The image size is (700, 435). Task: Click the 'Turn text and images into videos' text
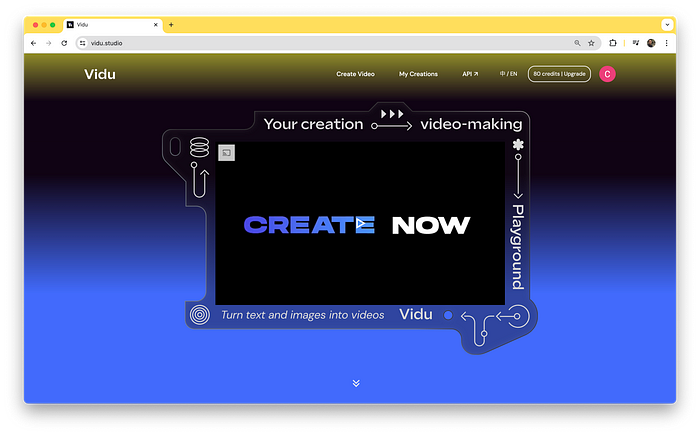pos(303,315)
